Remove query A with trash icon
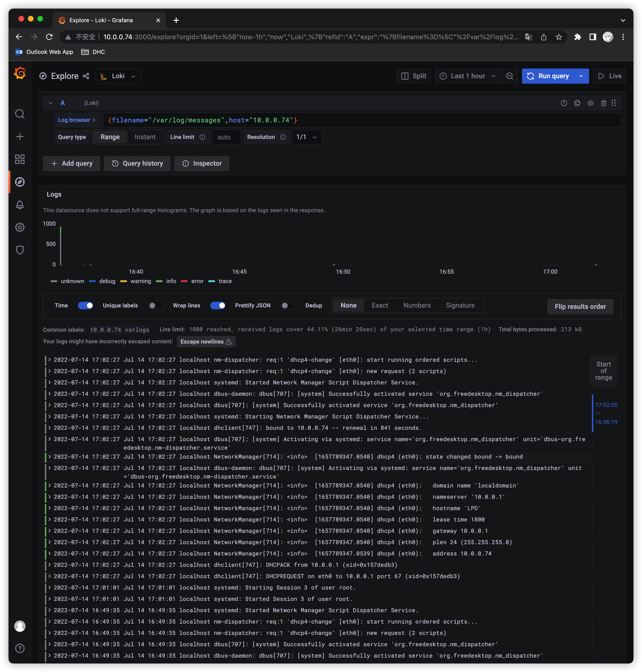The width and height of the screenshot is (642, 672). pyautogui.click(x=604, y=103)
